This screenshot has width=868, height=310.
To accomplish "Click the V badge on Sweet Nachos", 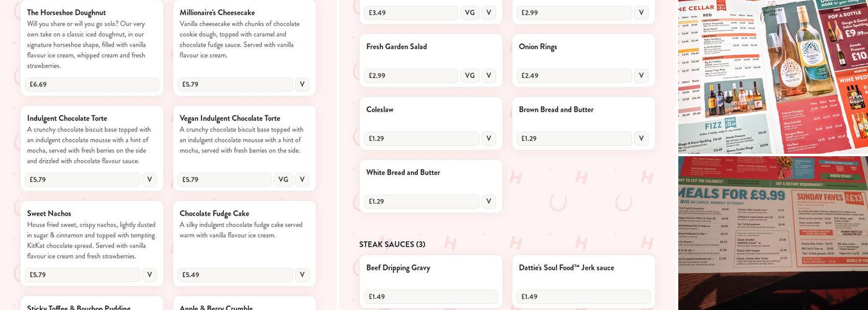I will click(149, 275).
